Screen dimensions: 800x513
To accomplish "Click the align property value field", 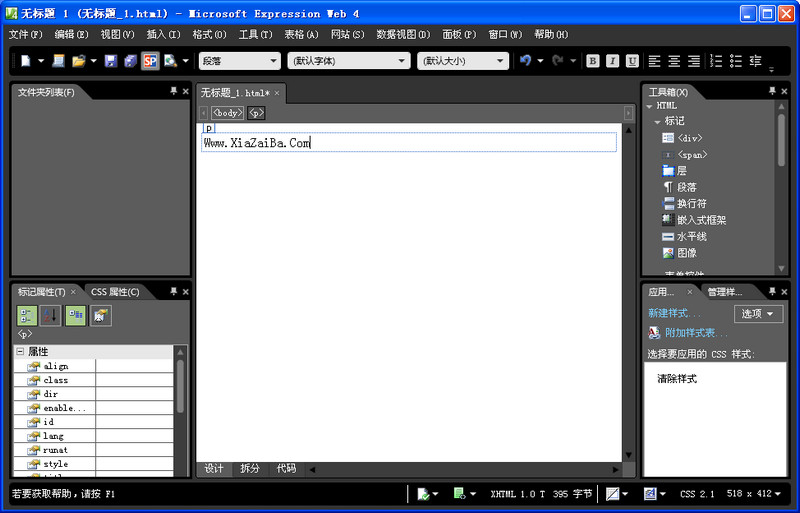I will tap(134, 366).
